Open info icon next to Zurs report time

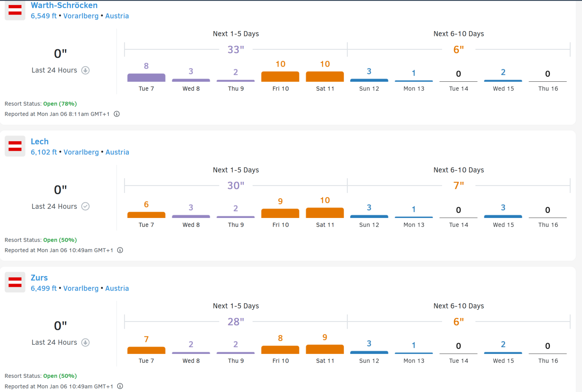[x=120, y=386]
